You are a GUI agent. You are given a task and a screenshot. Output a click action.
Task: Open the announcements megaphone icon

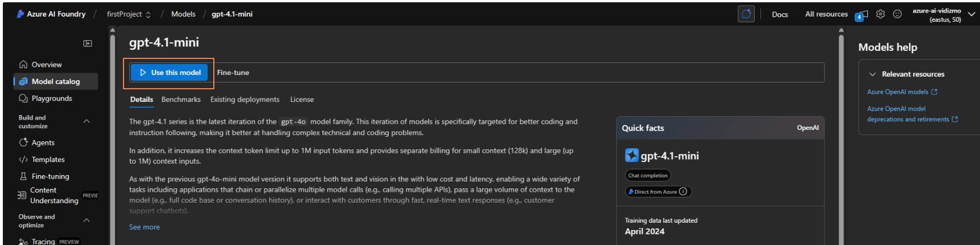(x=862, y=15)
